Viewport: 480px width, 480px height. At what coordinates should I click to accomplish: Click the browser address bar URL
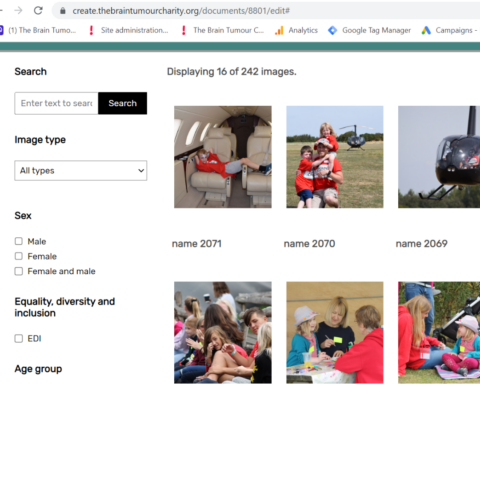pyautogui.click(x=181, y=11)
